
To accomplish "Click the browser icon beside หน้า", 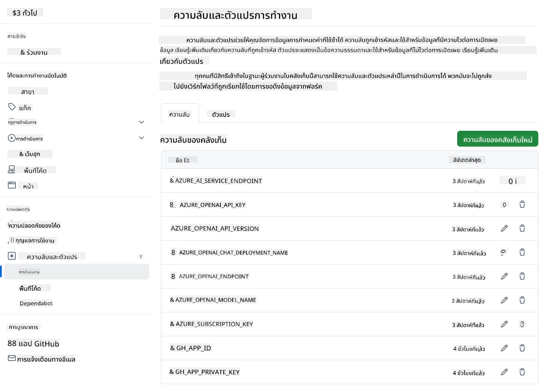I will pyautogui.click(x=12, y=185).
